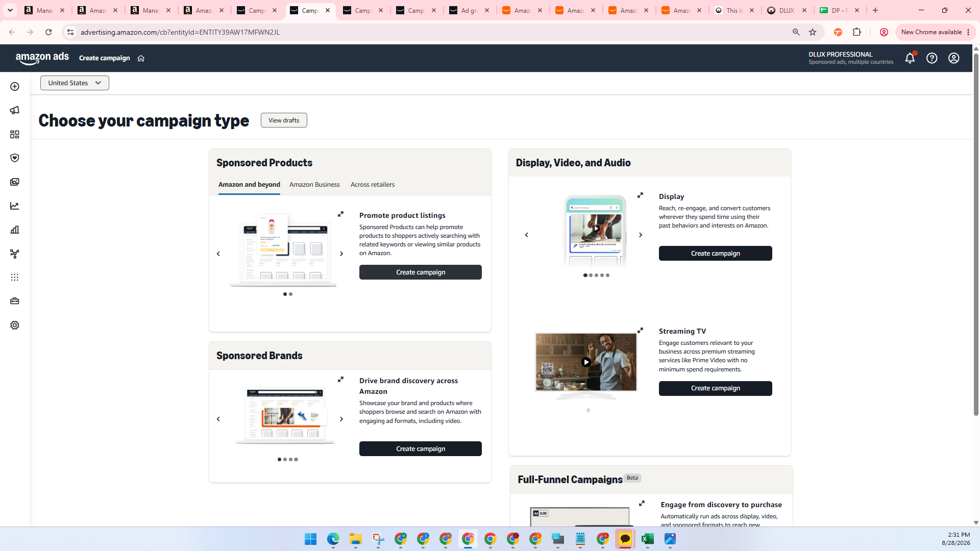Open the line chart icon in sidebar
The height and width of the screenshot is (551, 980).
pyautogui.click(x=15, y=206)
